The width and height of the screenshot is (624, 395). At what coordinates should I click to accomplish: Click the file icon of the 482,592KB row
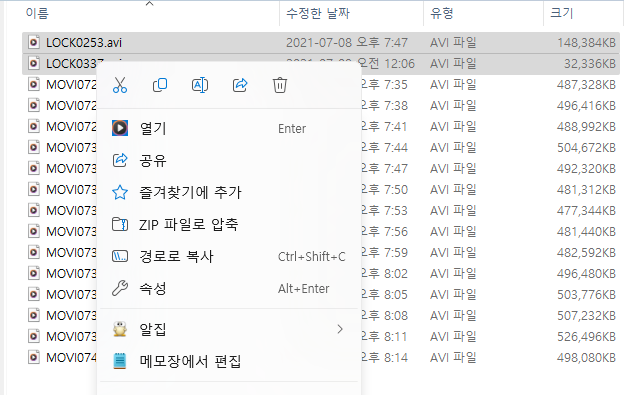pos(34,252)
